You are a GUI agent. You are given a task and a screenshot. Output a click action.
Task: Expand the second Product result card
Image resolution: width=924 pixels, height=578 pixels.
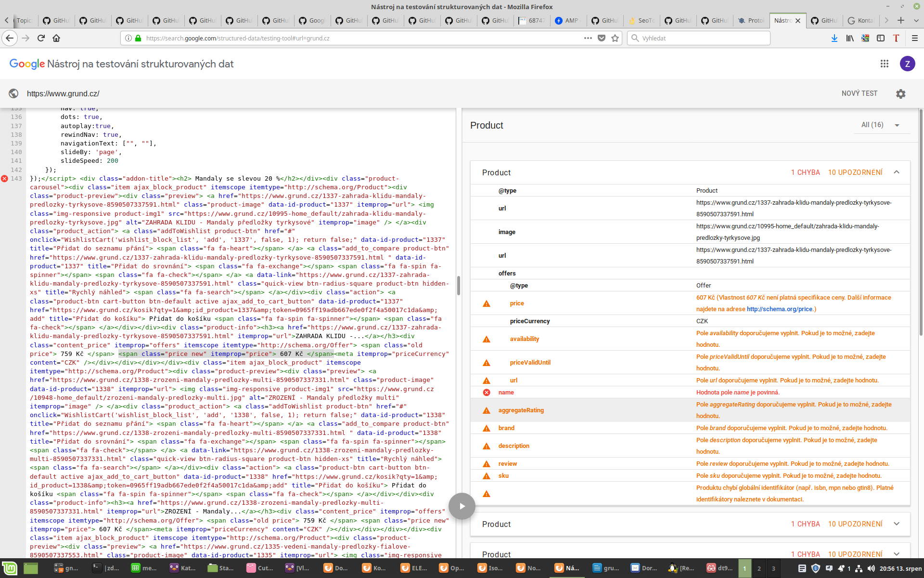pyautogui.click(x=897, y=524)
